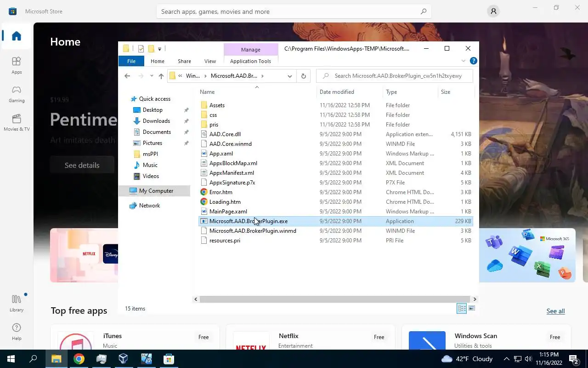Click See all link for top free apps
The image size is (588, 368).
[x=555, y=311]
